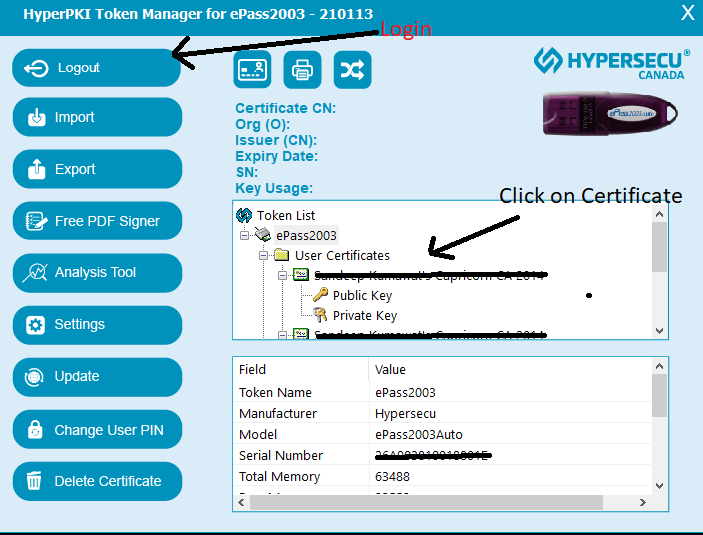This screenshot has height=535, width=703.
Task: Click details horizontal scroll right arrow
Action: point(643,502)
